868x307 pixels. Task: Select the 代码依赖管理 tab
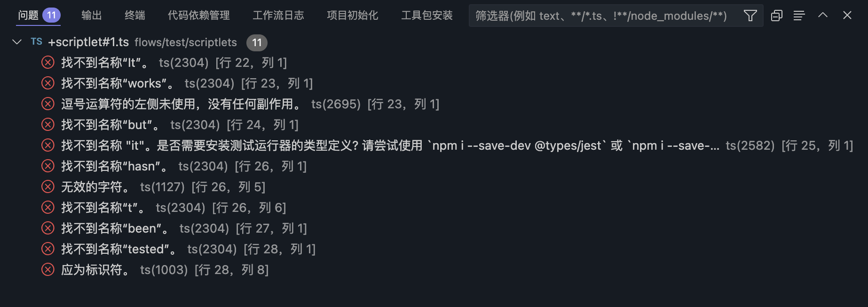pyautogui.click(x=198, y=16)
